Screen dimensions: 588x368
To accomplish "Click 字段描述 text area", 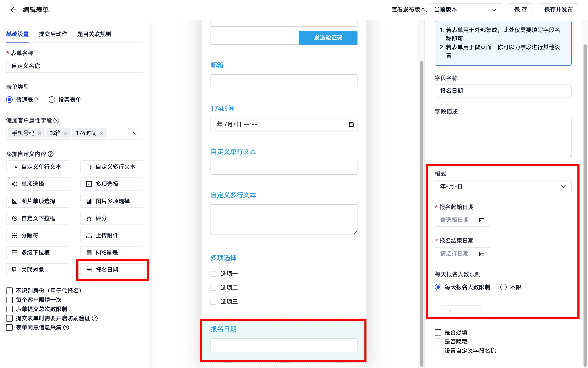I will pyautogui.click(x=503, y=138).
